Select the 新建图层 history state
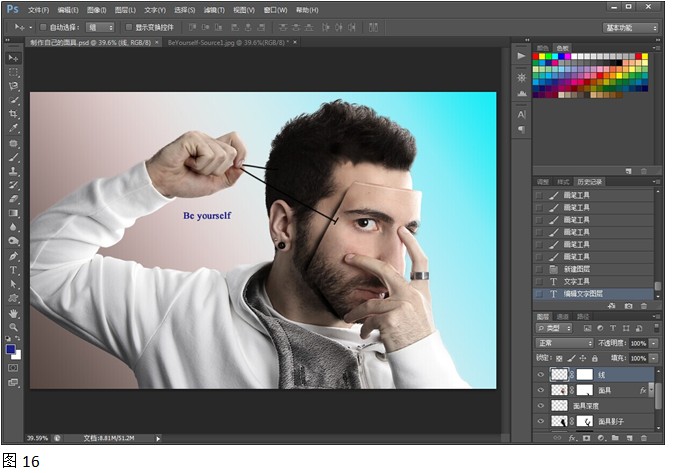 (594, 269)
